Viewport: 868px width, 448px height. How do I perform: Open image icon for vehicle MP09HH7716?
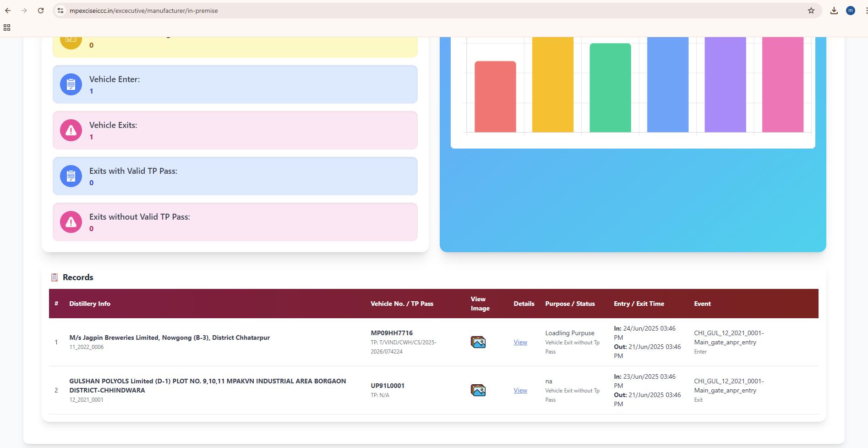[478, 342]
